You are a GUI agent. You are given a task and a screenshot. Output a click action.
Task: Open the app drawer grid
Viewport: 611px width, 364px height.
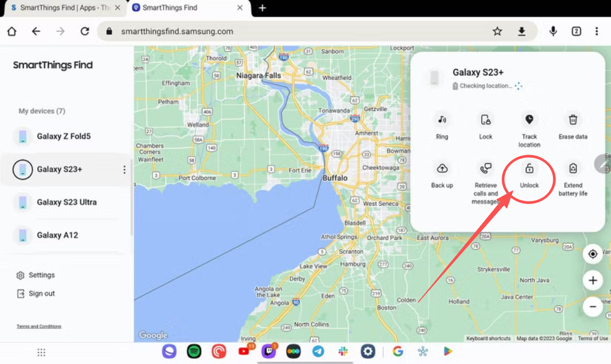coord(41,352)
